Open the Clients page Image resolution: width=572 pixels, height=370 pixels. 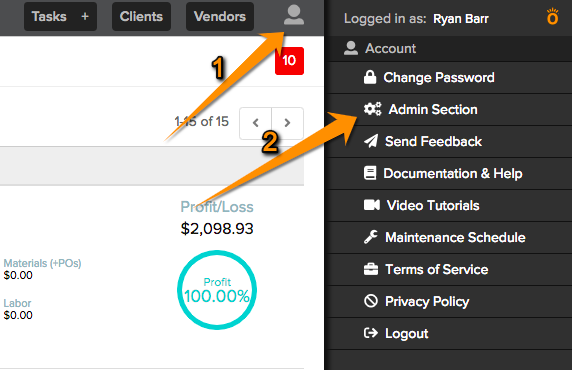point(141,16)
